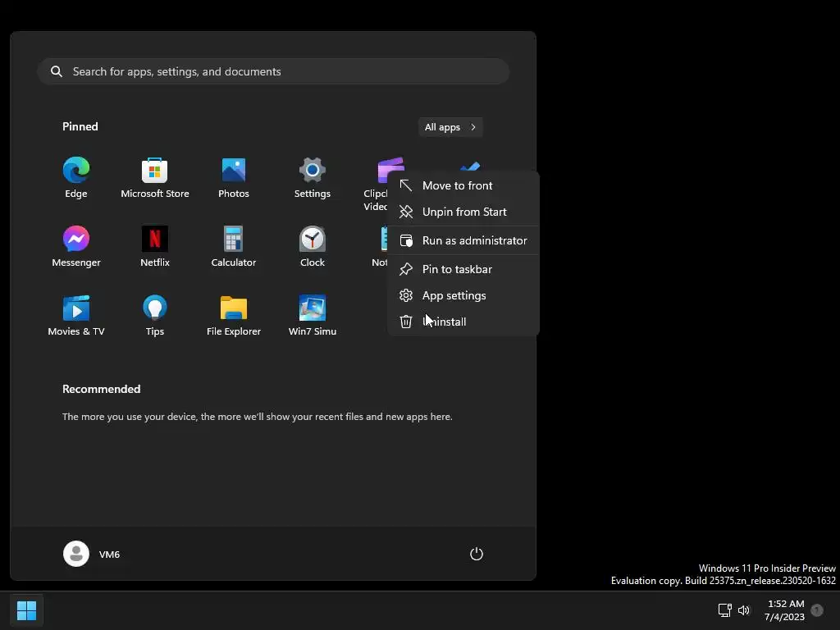Launch File Explorer from pinned apps
The height and width of the screenshot is (630, 840).
(x=234, y=316)
